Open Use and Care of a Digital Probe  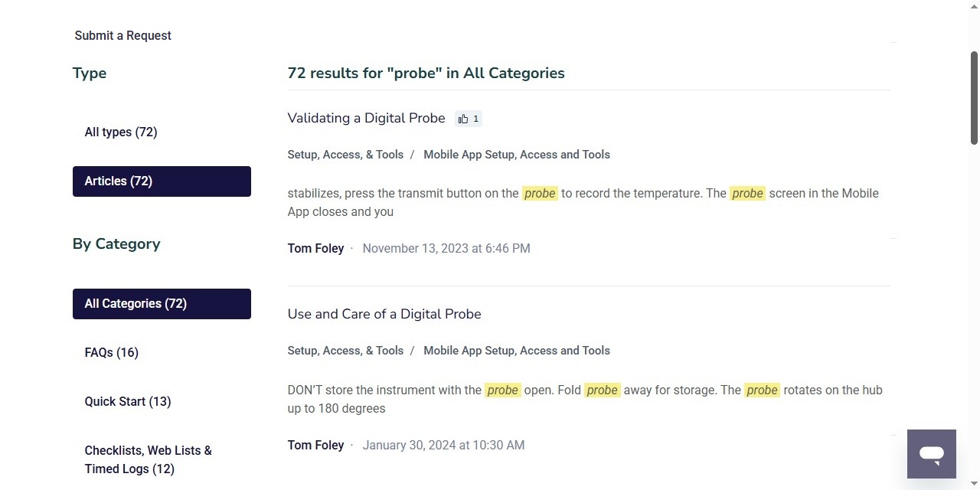[384, 314]
